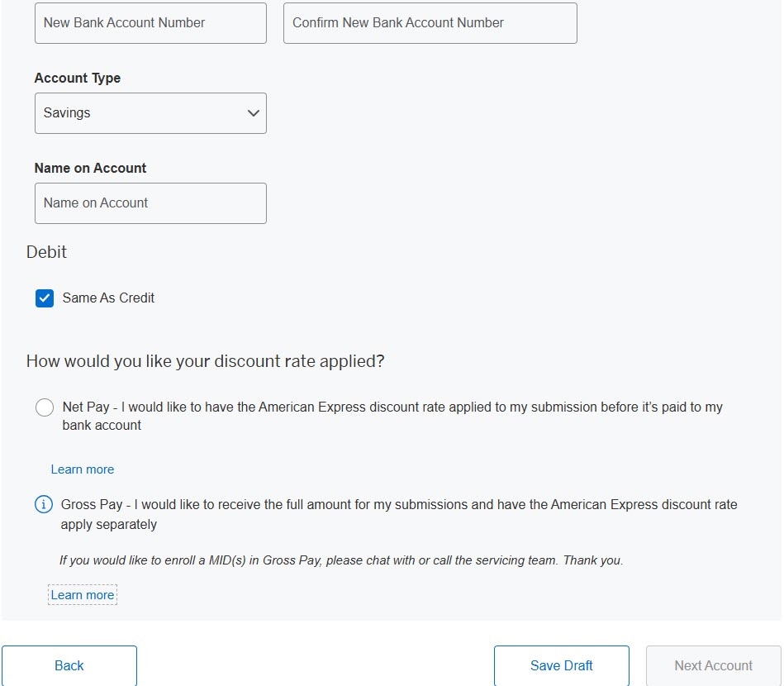Select the Savings account type dropdown
The width and height of the screenshot is (784, 686).
(150, 113)
